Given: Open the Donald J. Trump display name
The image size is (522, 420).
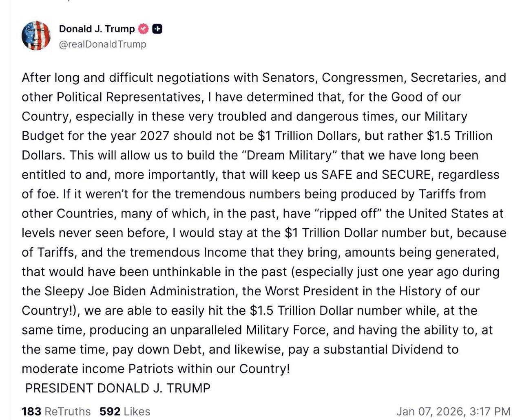Looking at the screenshot, I should point(97,29).
